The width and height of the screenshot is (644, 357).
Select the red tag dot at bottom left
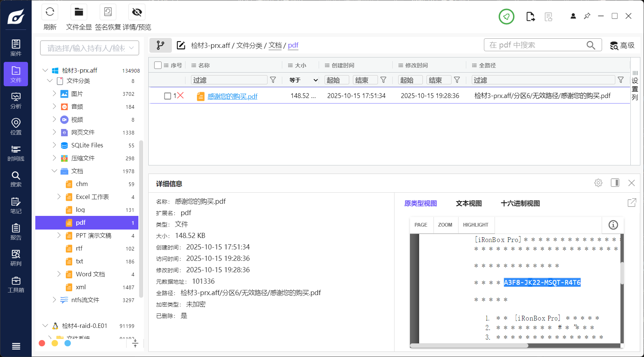(x=42, y=343)
